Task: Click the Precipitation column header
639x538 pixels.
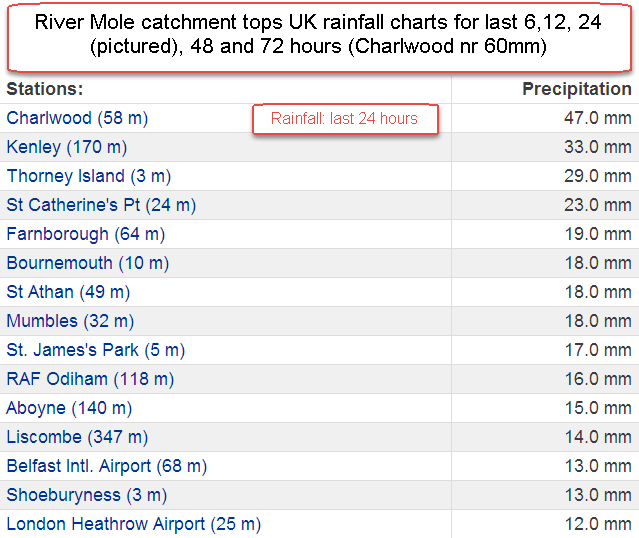Action: click(x=577, y=89)
